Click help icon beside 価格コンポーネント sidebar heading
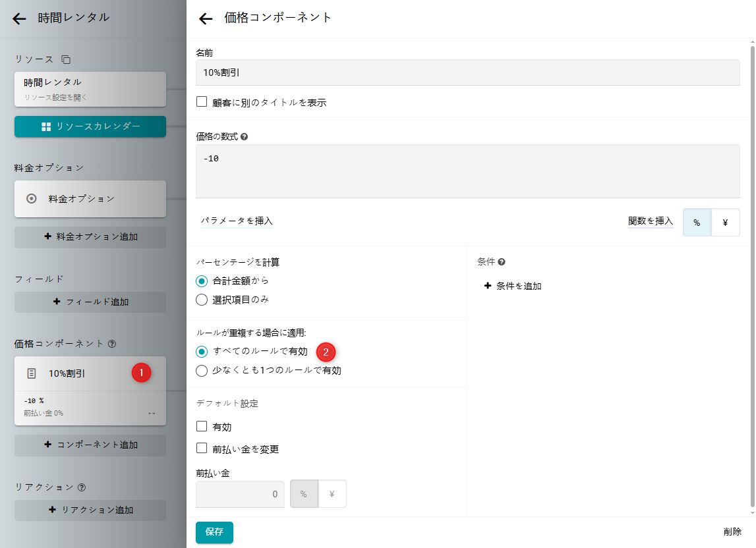This screenshot has width=756, height=548. click(112, 344)
